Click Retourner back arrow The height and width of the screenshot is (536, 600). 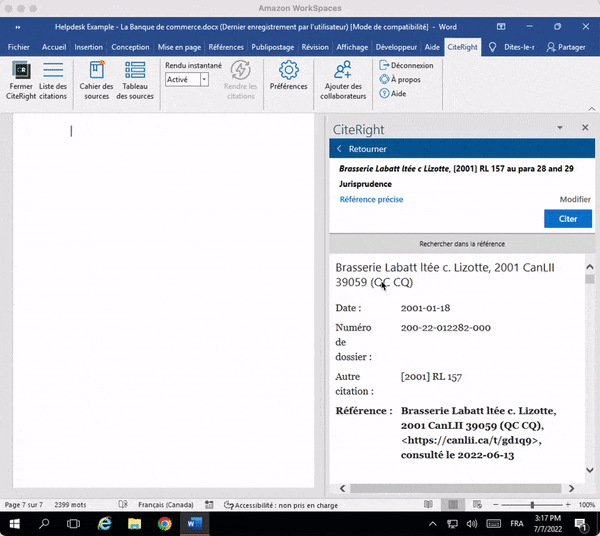point(339,149)
